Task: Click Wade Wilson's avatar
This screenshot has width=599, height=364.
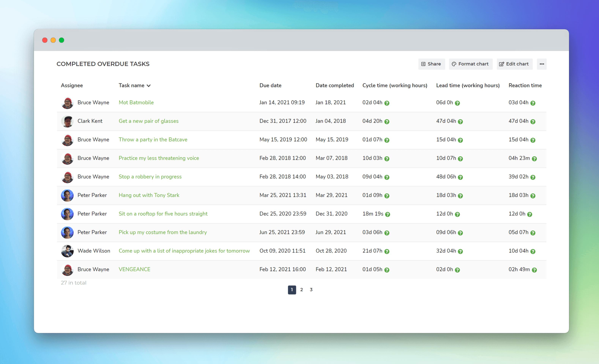Action: 67,251
